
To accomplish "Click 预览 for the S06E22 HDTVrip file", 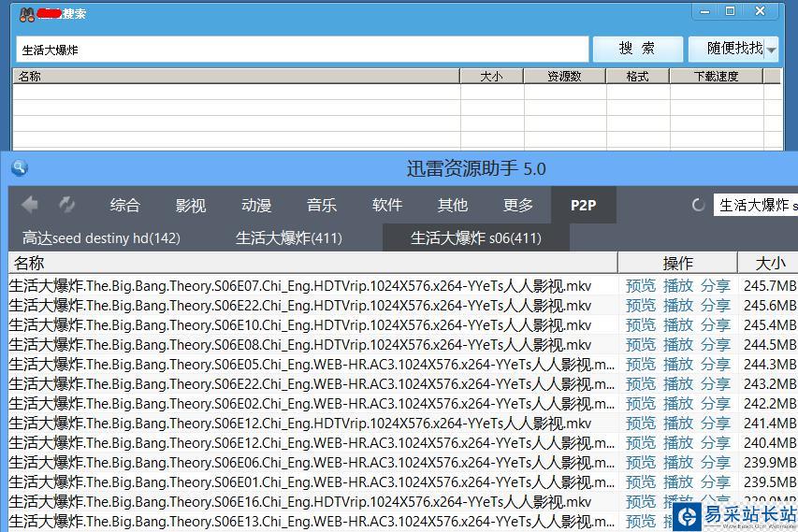I will click(x=640, y=306).
